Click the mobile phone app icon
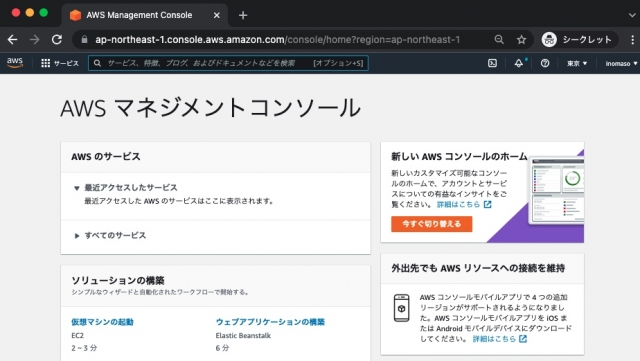This screenshot has height=361, width=640. point(401,308)
